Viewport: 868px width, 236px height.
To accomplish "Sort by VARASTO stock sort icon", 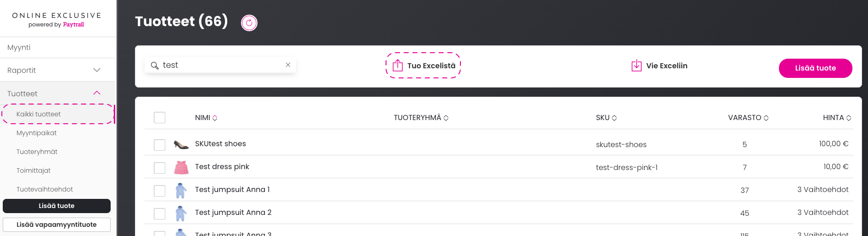I will point(766,118).
